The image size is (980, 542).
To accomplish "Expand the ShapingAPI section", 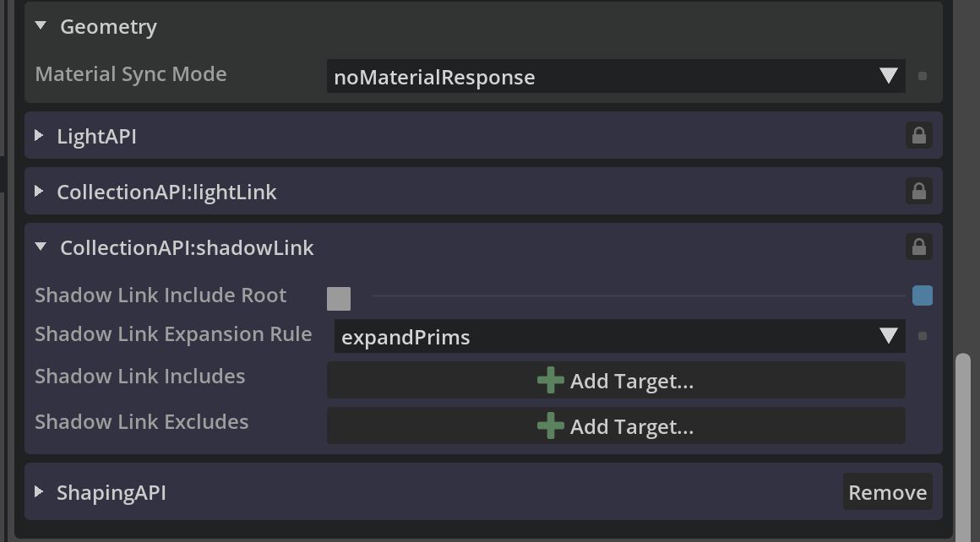I will (x=39, y=491).
